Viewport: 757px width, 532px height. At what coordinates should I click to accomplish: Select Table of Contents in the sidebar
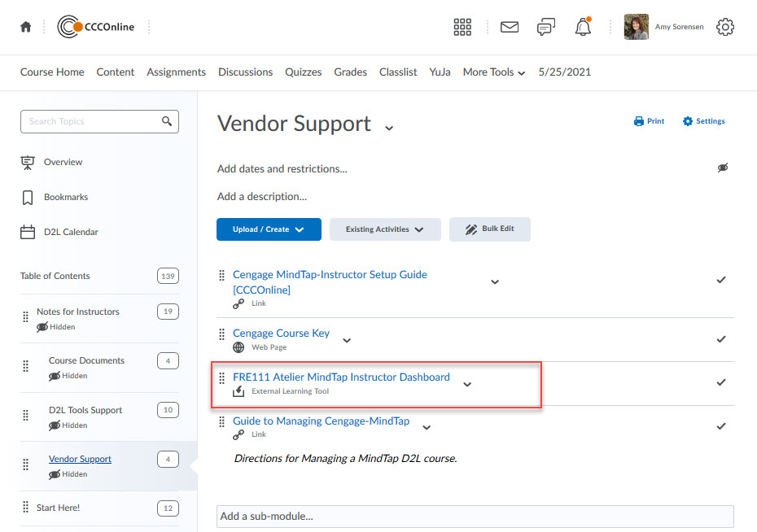[x=55, y=276]
